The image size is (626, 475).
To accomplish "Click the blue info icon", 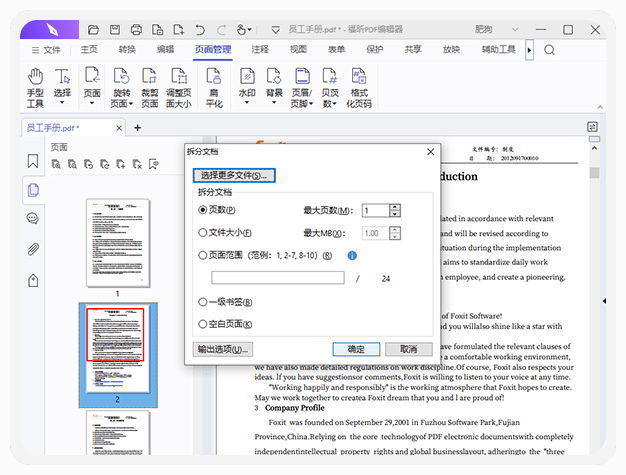I will click(352, 255).
